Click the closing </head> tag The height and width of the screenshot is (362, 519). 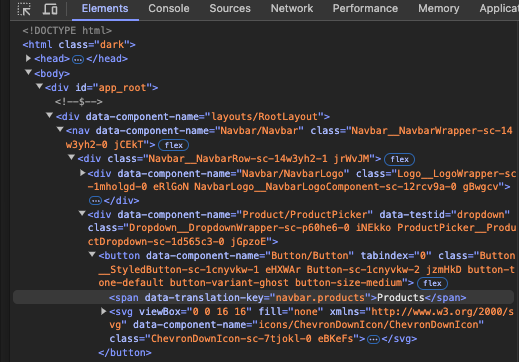[107, 59]
